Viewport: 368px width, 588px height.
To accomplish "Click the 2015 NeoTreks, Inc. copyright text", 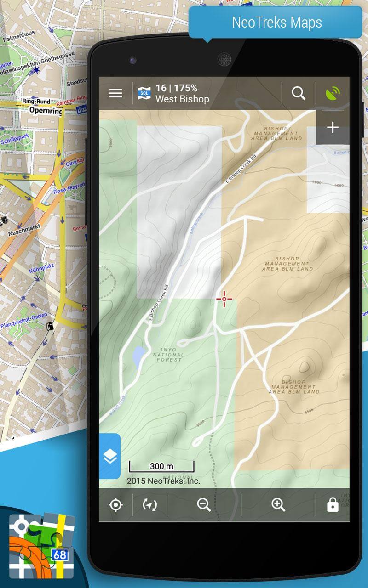I will [163, 481].
